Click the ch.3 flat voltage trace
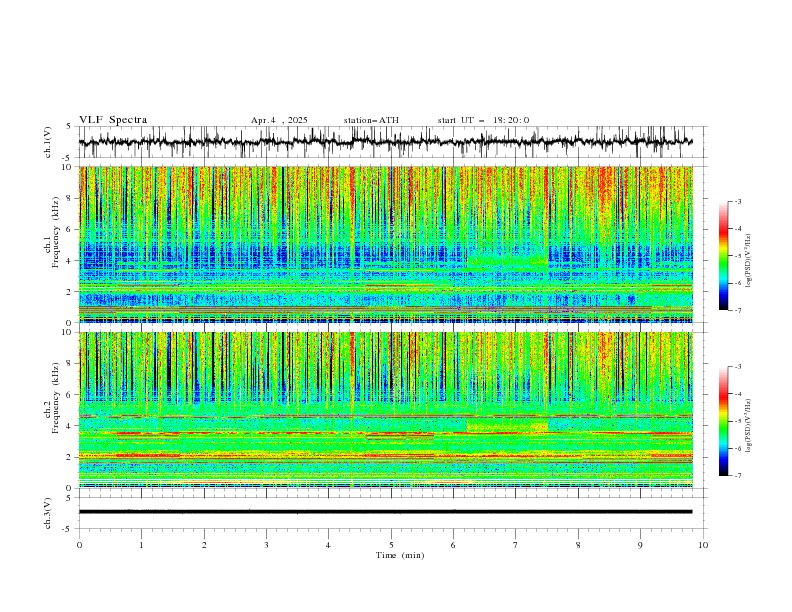 [x=385, y=512]
